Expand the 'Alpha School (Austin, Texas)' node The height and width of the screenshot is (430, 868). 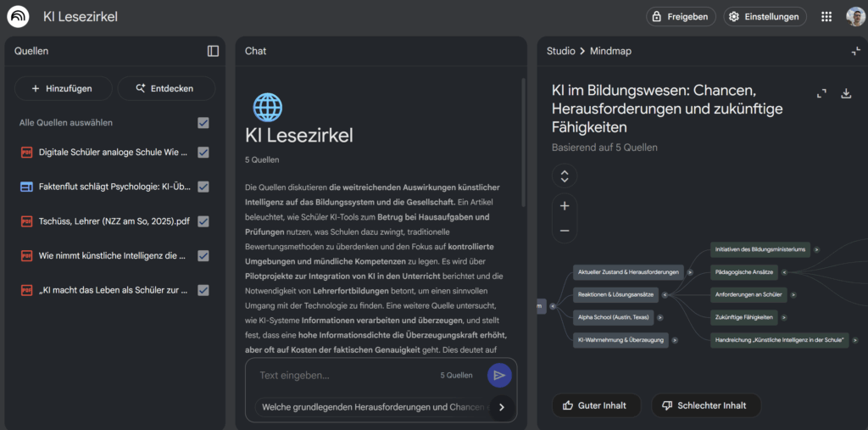660,318
